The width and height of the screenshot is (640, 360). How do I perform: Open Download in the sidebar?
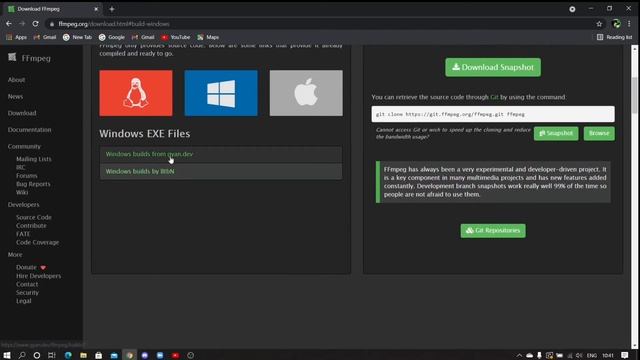(22, 113)
